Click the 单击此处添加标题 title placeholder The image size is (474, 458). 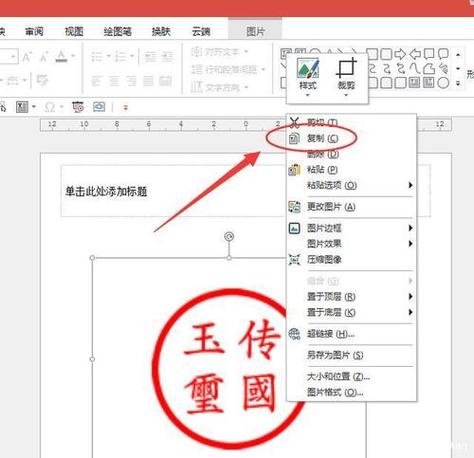(106, 191)
